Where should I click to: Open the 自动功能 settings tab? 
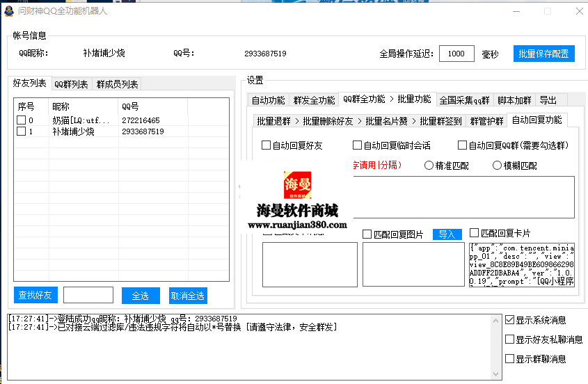coord(268,100)
